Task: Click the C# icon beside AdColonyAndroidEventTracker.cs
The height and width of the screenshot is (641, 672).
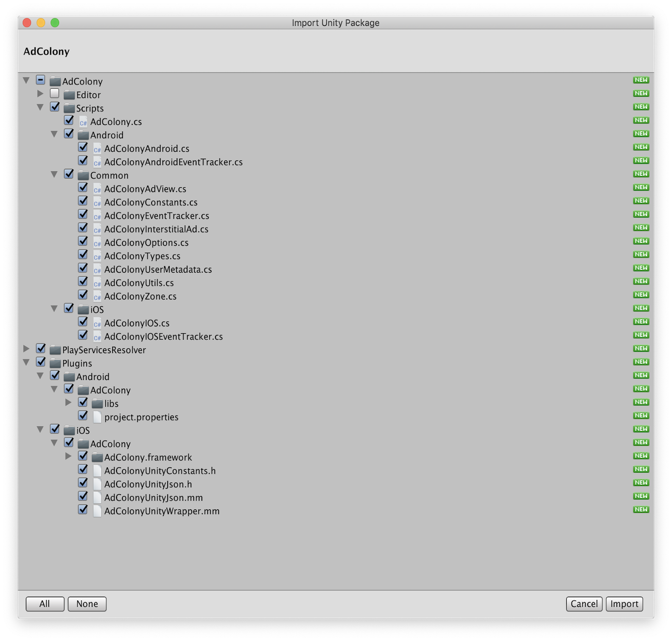Action: click(98, 162)
